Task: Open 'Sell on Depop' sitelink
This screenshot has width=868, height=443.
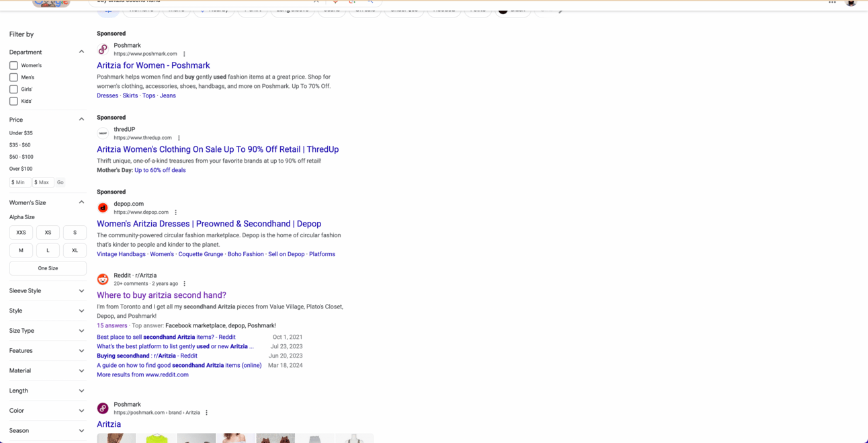Action: click(286, 254)
